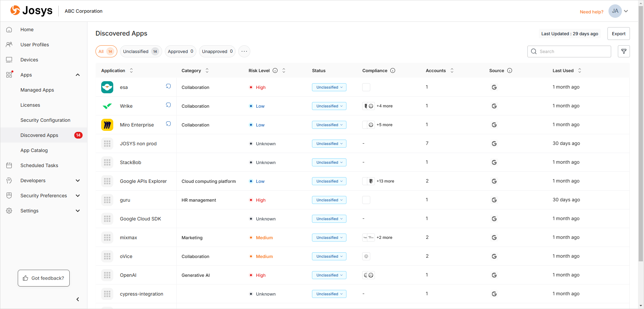
Task: Open App Catalog in sidebar
Action: 34,150
